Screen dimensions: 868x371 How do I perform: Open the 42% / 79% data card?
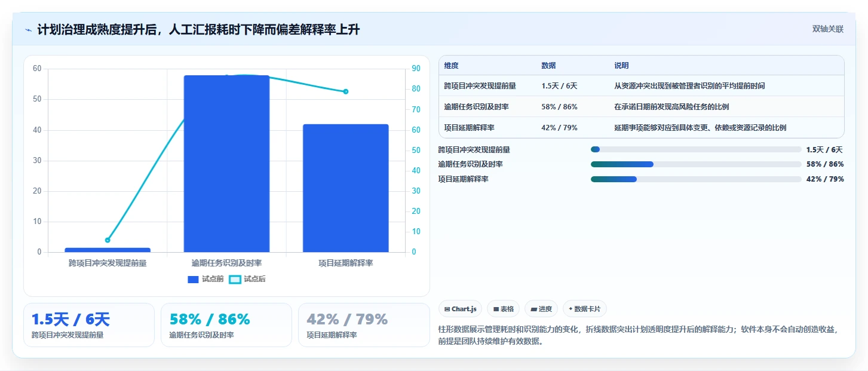click(x=364, y=325)
